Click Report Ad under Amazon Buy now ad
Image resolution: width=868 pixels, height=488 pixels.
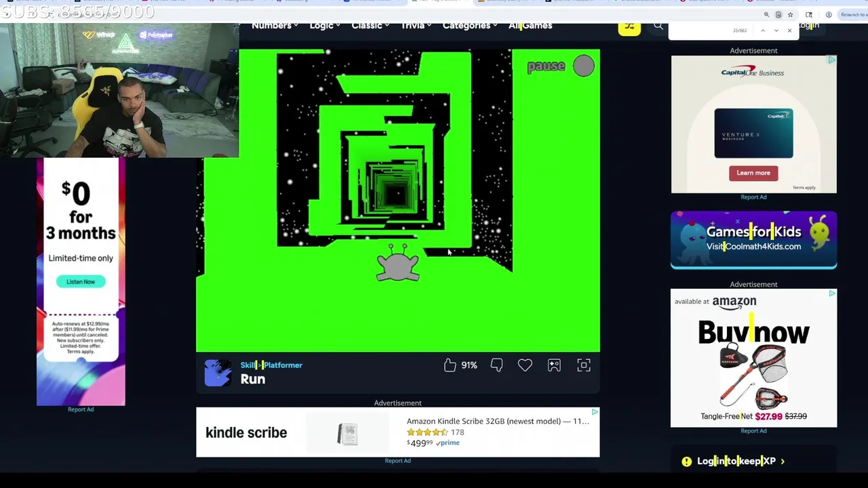(753, 431)
